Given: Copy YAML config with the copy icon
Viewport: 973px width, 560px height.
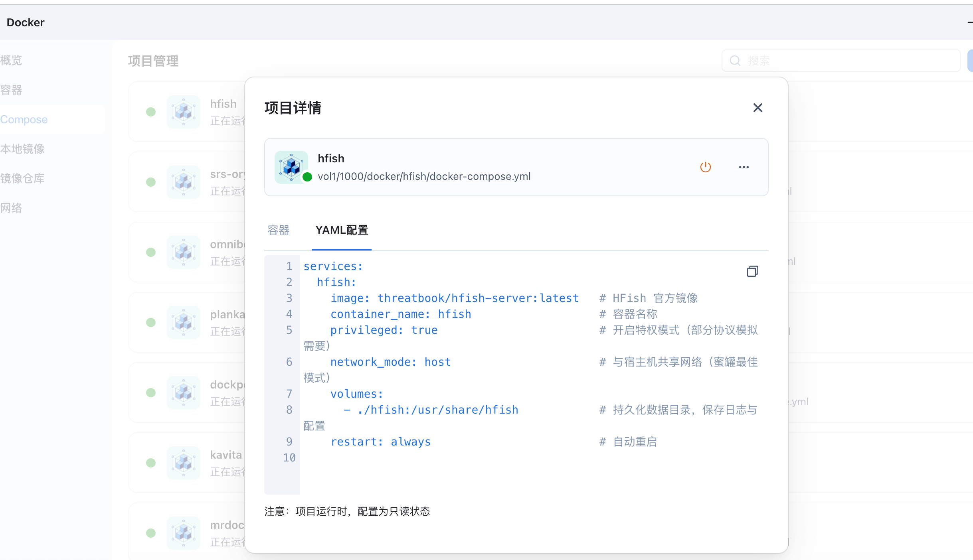Looking at the screenshot, I should 752,271.
